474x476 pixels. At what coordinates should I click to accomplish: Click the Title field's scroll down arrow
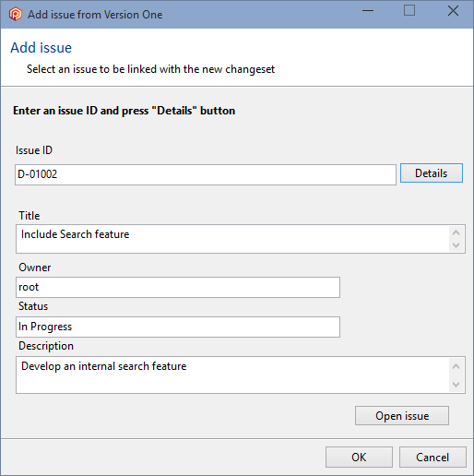[456, 245]
